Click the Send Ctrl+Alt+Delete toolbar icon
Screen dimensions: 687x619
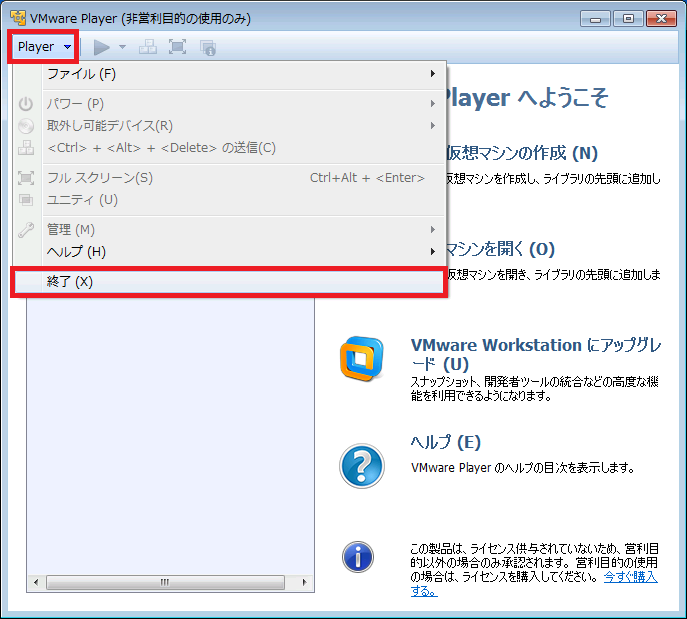tap(147, 47)
